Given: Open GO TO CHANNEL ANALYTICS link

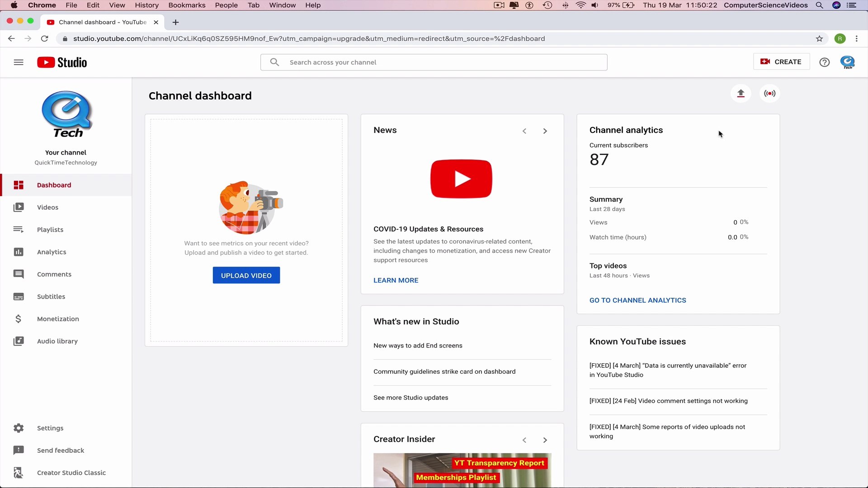Looking at the screenshot, I should 637,300.
